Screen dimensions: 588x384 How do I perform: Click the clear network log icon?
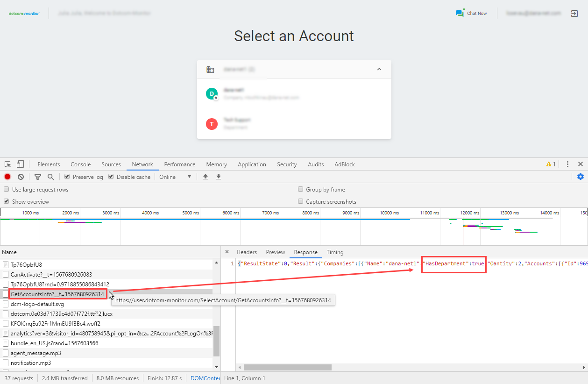click(21, 177)
